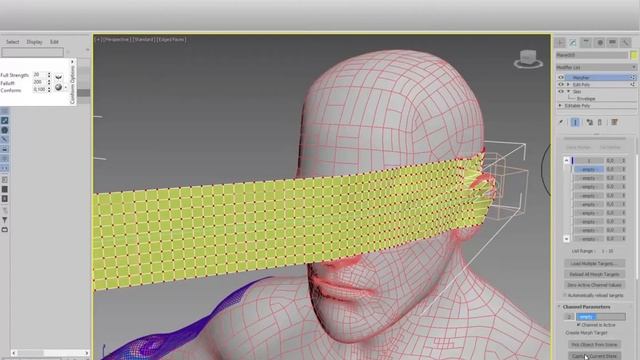
Task: Open the Perspective viewport label menu
Action: (x=116, y=40)
